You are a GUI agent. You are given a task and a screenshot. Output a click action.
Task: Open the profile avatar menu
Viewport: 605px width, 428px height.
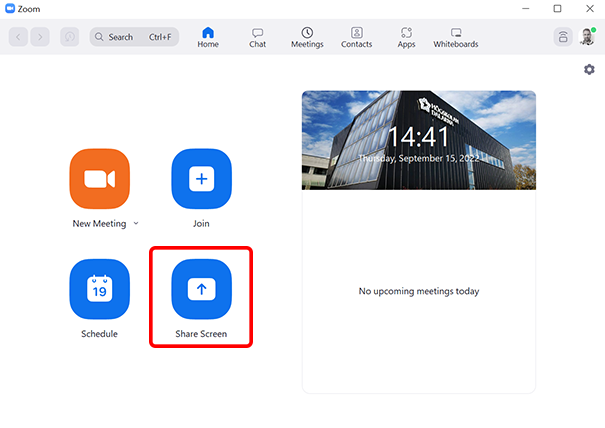[x=588, y=37]
